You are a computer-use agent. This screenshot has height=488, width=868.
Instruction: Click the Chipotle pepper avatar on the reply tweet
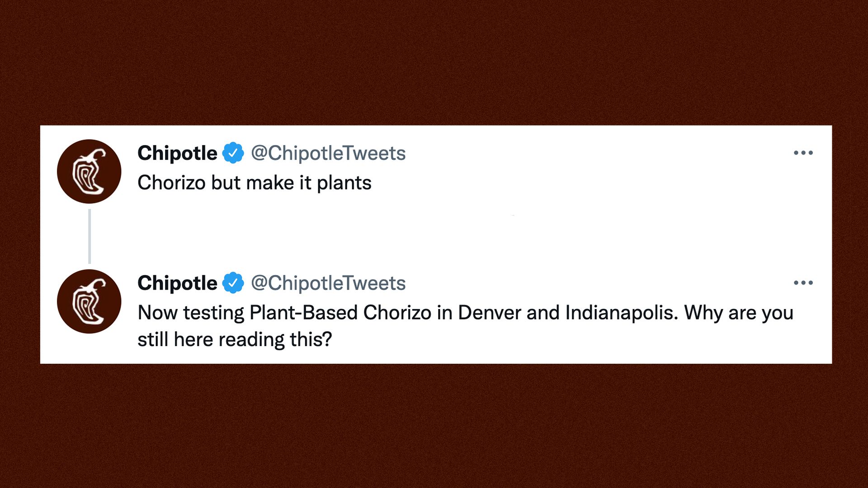tap(89, 301)
